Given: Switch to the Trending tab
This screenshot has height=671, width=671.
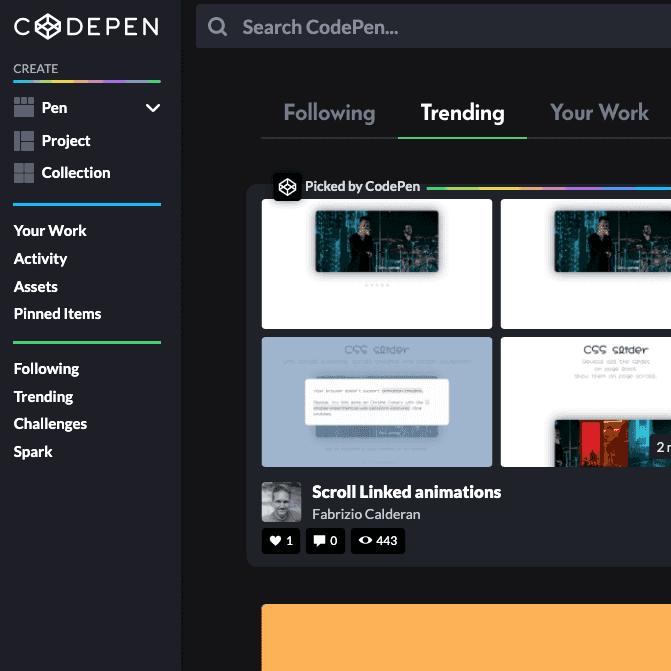Looking at the screenshot, I should pyautogui.click(x=463, y=113).
